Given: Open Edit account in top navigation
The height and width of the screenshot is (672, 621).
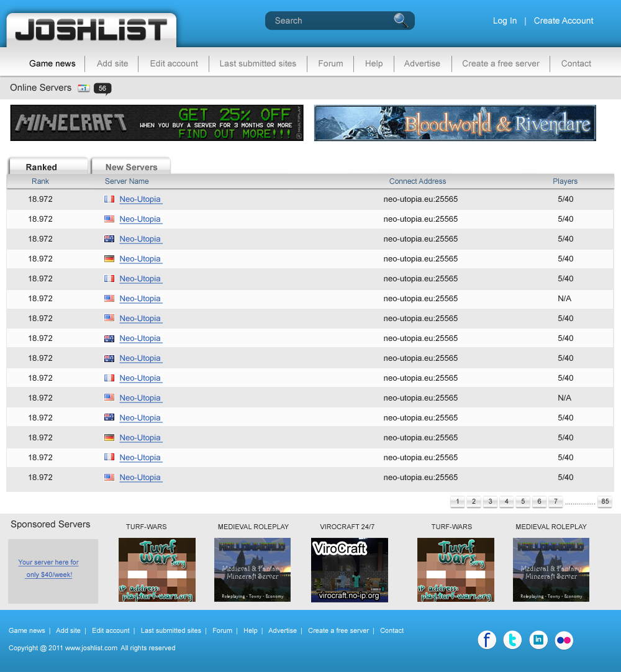Looking at the screenshot, I should tap(174, 63).
